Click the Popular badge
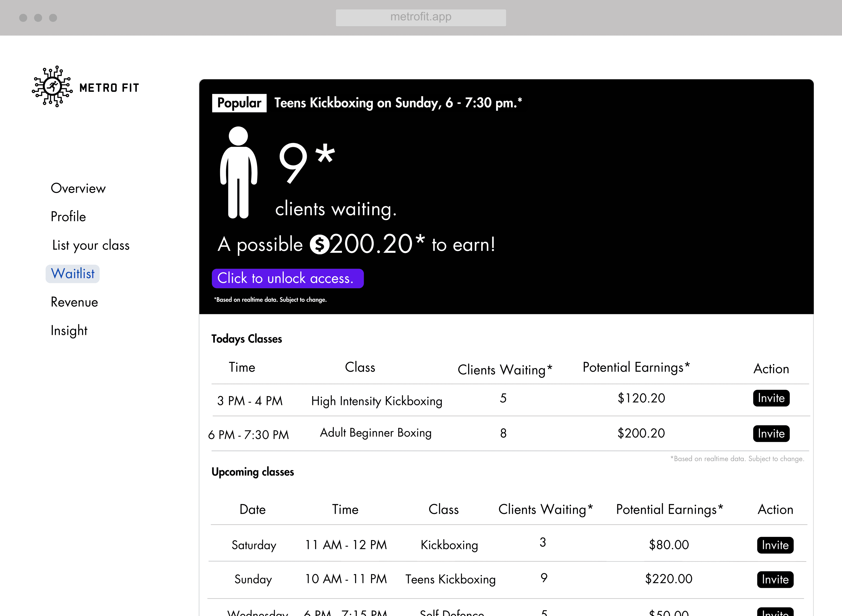This screenshot has height=616, width=842. tap(239, 103)
